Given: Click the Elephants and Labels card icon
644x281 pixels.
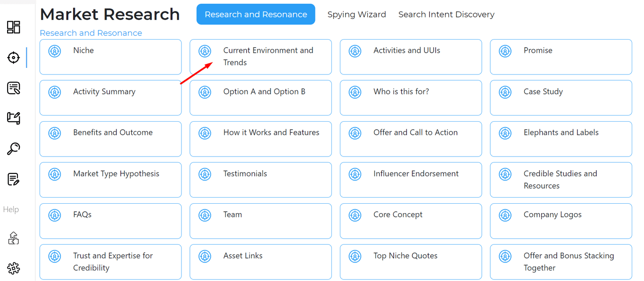Looking at the screenshot, I should coord(505,133).
